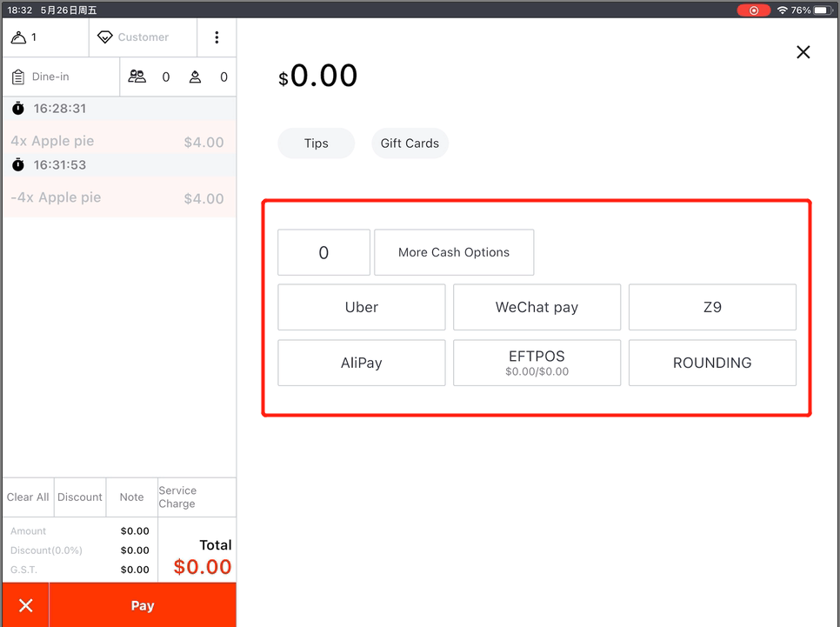This screenshot has height=627, width=840.
Task: Click the child guest count icon
Action: 196,77
